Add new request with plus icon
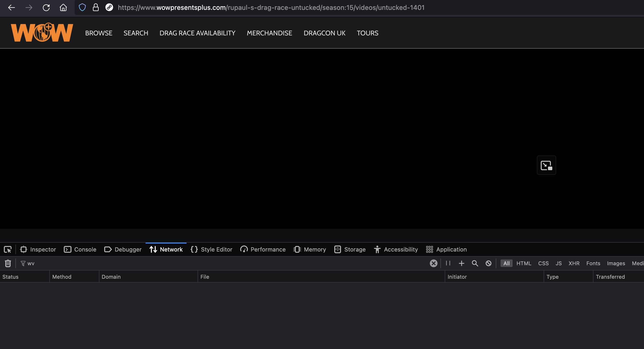The width and height of the screenshot is (644, 349). point(462,263)
